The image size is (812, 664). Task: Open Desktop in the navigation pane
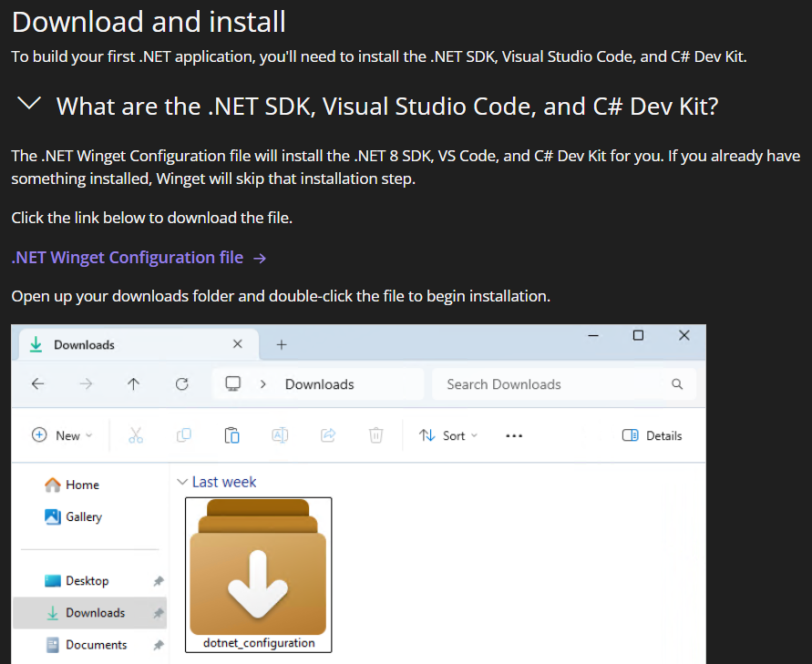pos(77,581)
